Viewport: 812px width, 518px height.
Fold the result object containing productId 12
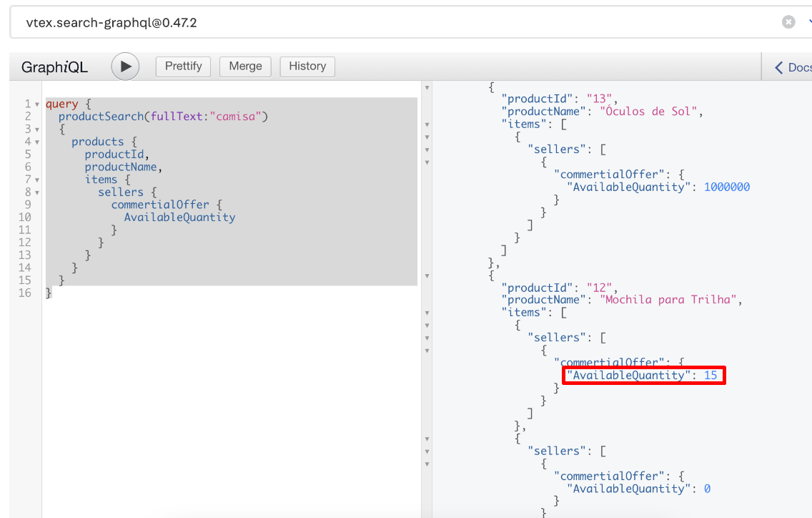tap(427, 276)
